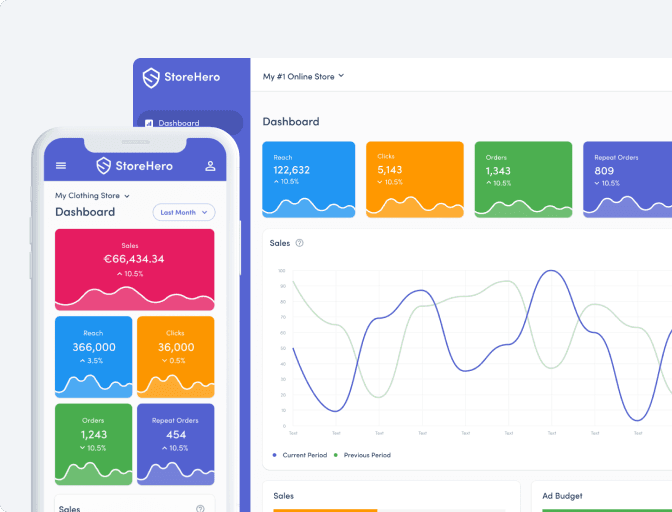Open the phone Clicks 36,000 card

(x=176, y=357)
